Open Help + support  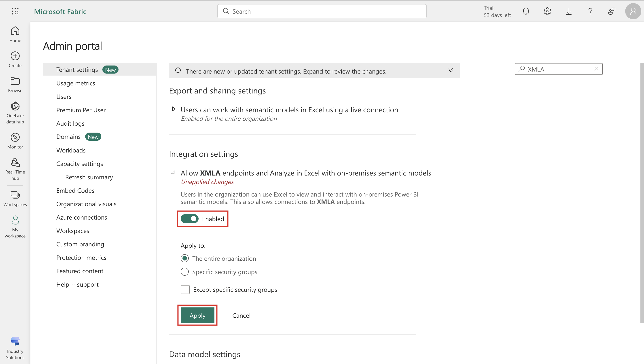click(77, 284)
